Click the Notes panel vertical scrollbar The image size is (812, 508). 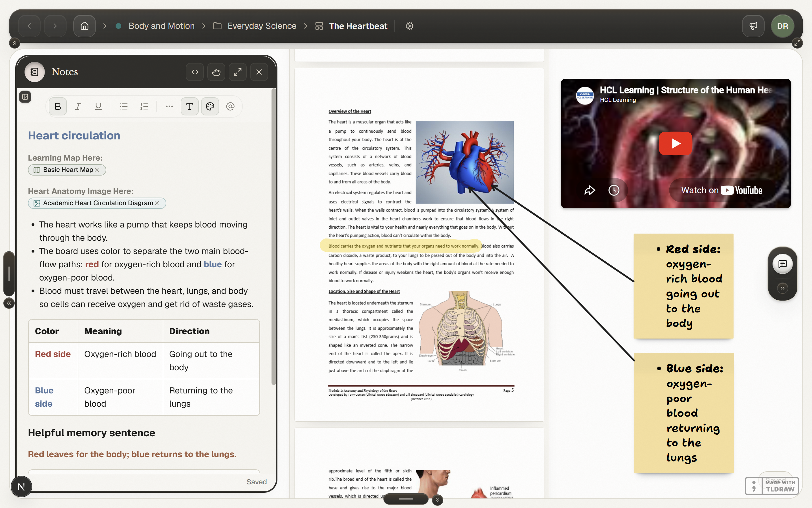click(274, 237)
